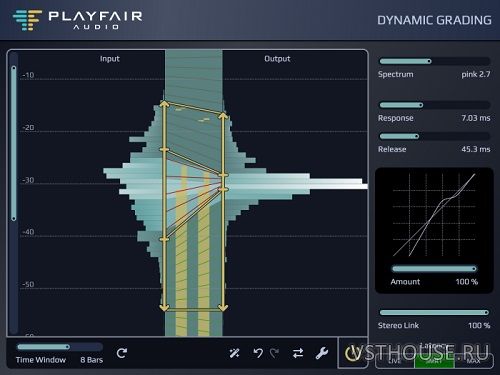Click the 'Time Window' label

click(x=41, y=360)
